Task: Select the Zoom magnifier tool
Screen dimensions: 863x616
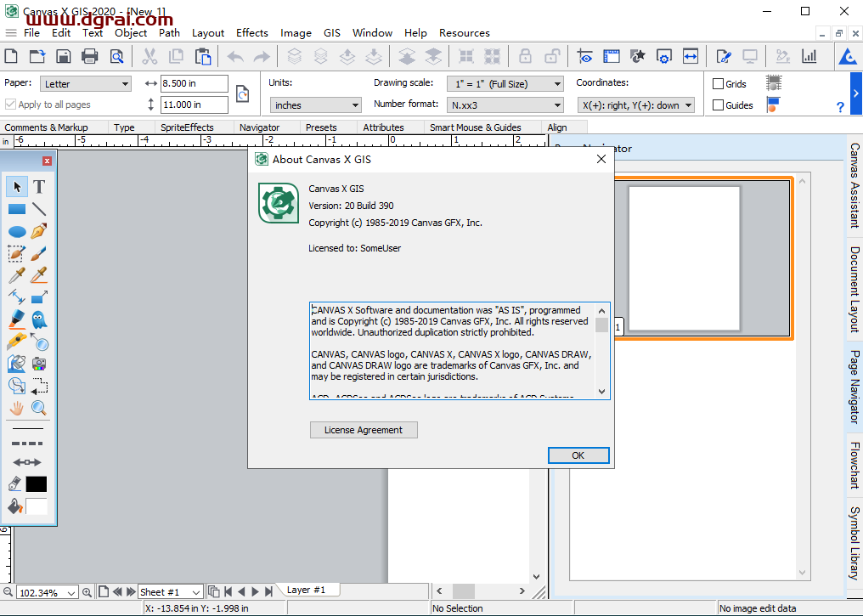Action: (x=39, y=408)
